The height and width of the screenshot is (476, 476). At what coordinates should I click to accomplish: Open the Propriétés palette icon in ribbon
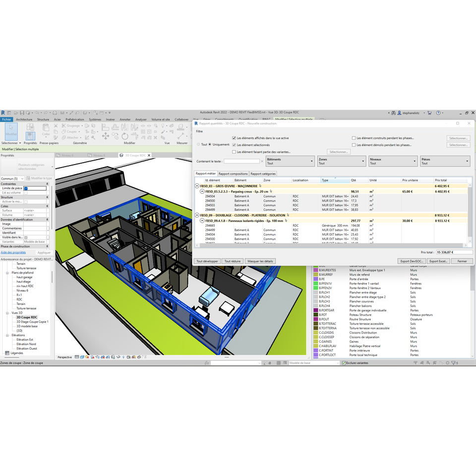(30, 136)
